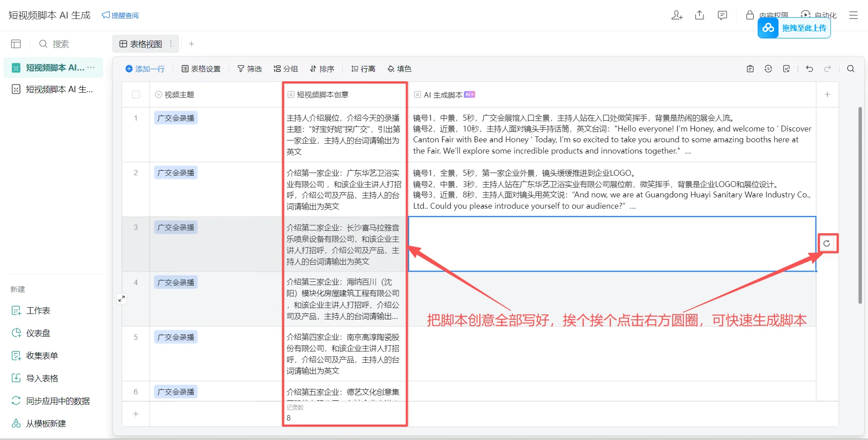Open the 视频主题 column header menu
Screen dimensions: 868x440
tap(158, 94)
